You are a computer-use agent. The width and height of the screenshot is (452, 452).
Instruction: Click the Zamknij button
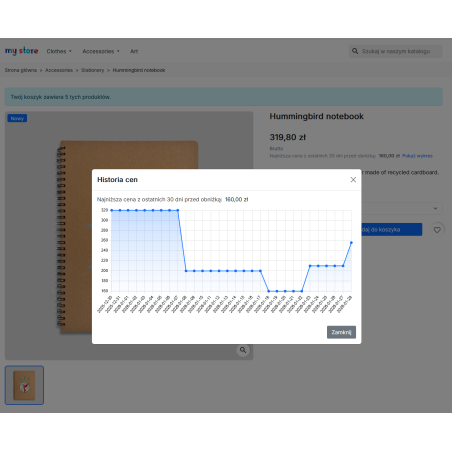(341, 332)
